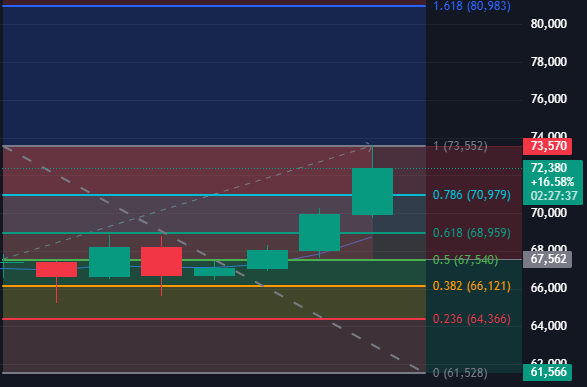Click the 78,000 price scale label
Image resolution: width=587 pixels, height=387 pixels.
click(548, 62)
